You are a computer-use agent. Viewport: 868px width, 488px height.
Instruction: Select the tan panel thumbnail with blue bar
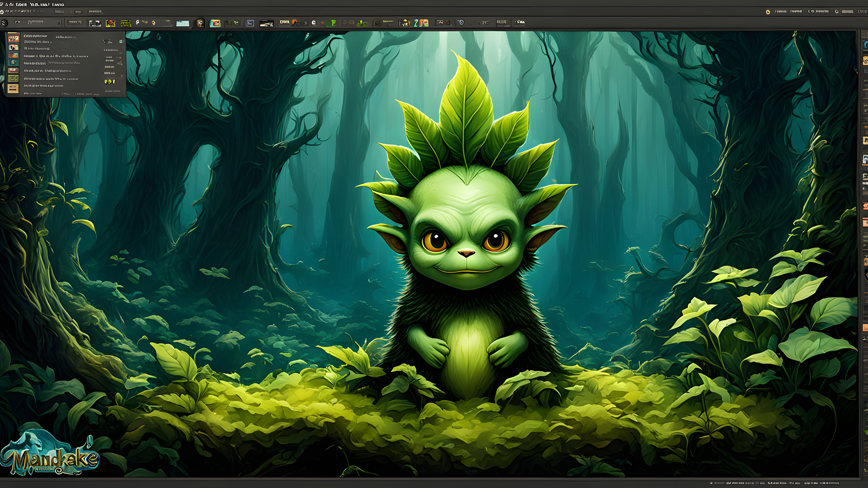point(13,89)
